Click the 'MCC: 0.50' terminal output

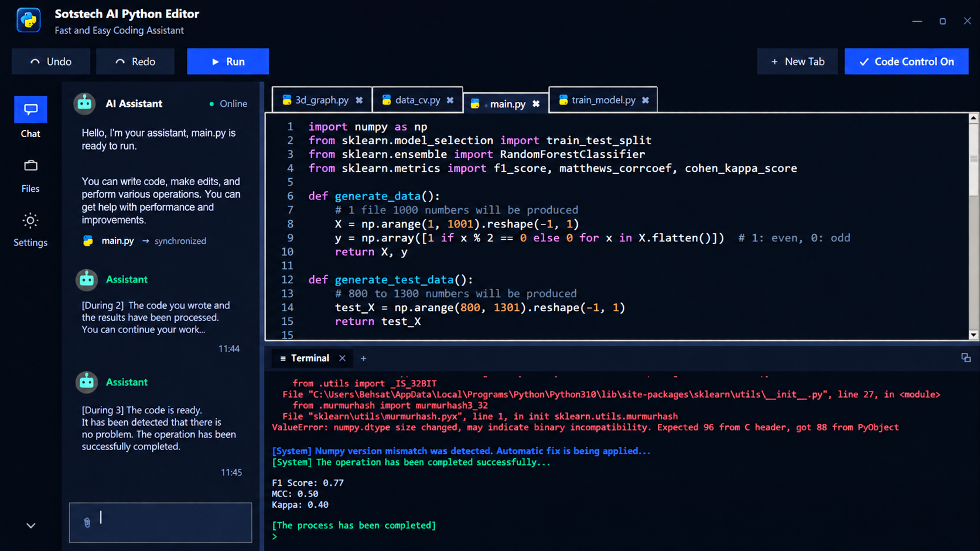[295, 494]
